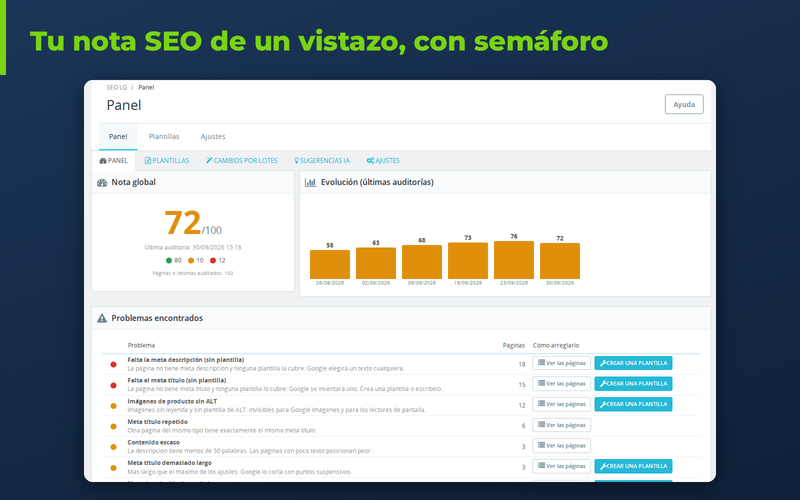Click the gauge icon beside Nota global
This screenshot has width=800, height=500.
click(x=102, y=182)
